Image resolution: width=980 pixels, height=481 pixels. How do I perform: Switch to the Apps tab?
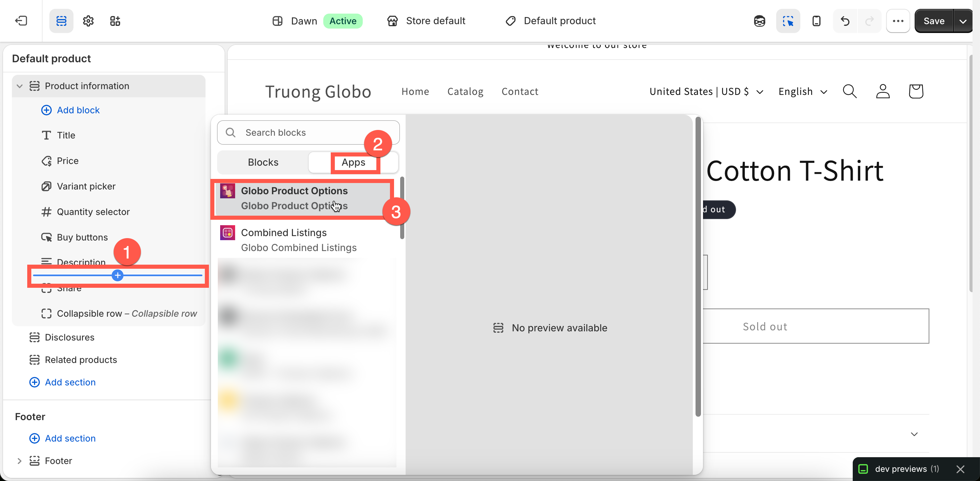pos(354,162)
